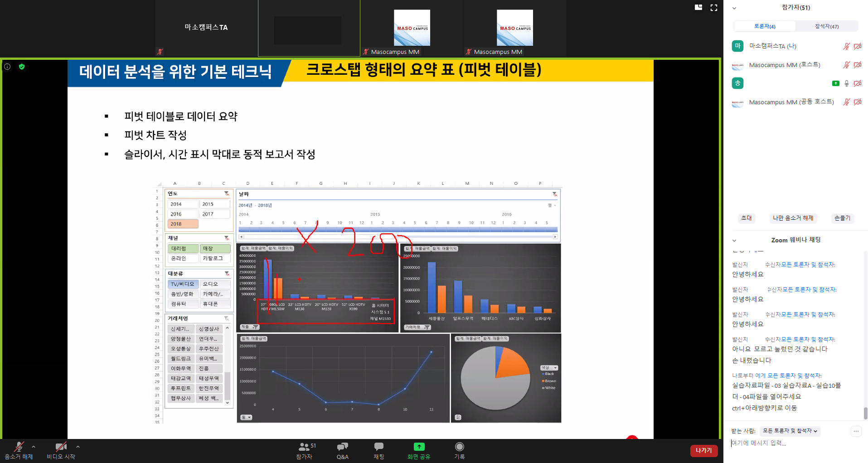This screenshot has width=868, height=463.
Task: Click the 나가기 leave button
Action: click(703, 450)
